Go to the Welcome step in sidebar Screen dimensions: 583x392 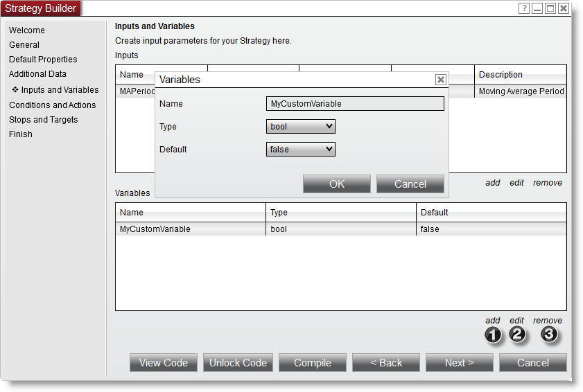pyautogui.click(x=27, y=30)
